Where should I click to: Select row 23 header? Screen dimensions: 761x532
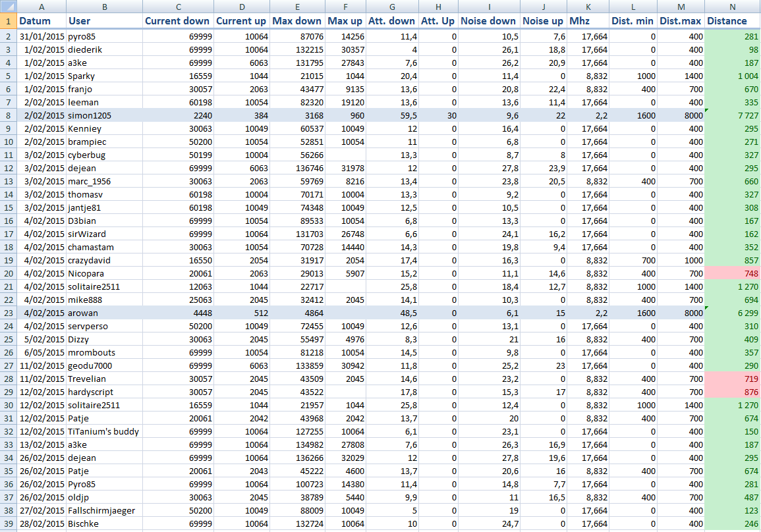click(9, 313)
